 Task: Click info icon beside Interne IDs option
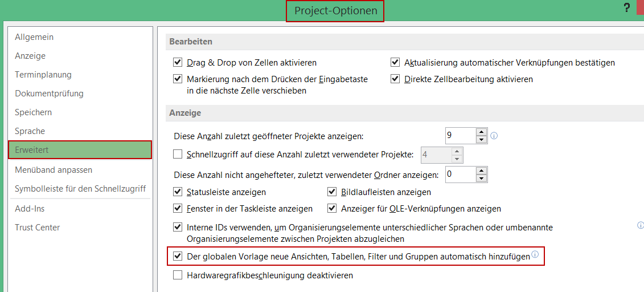[641, 226]
